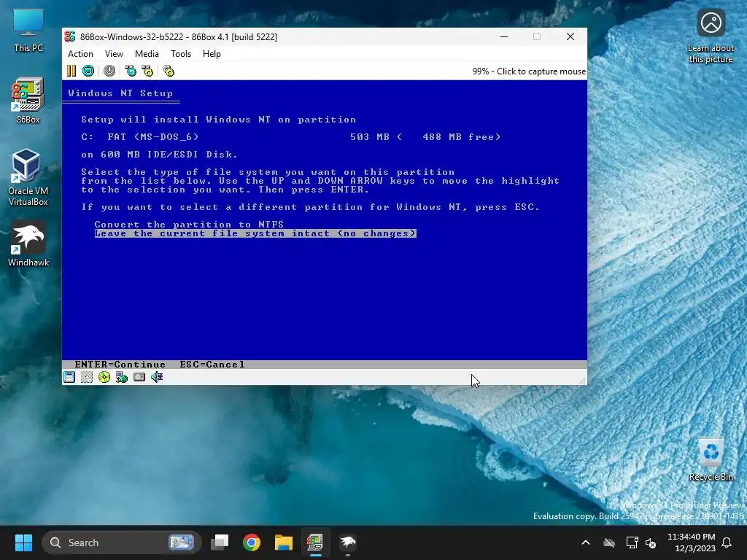
Task: Click network display tray icon
Action: point(632,542)
